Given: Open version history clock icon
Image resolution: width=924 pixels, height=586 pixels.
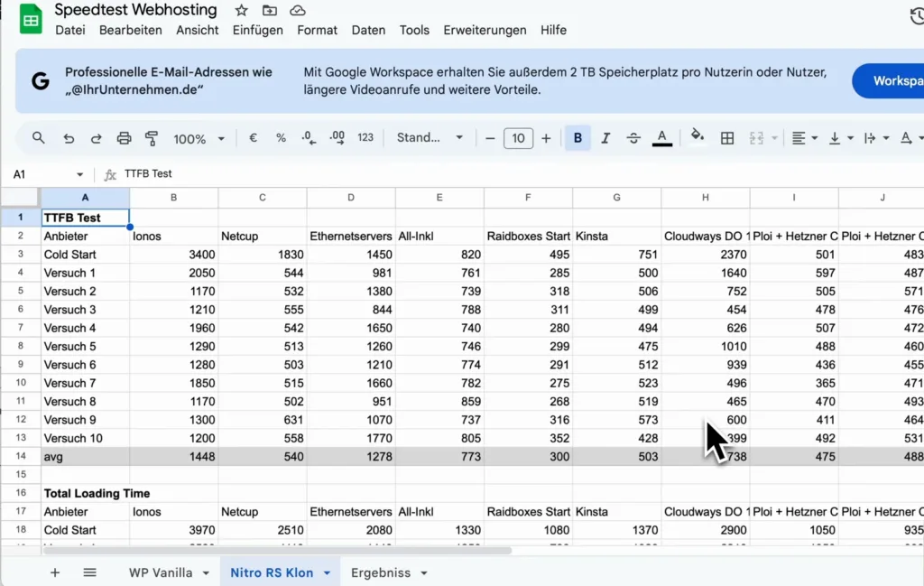Looking at the screenshot, I should tap(917, 15).
